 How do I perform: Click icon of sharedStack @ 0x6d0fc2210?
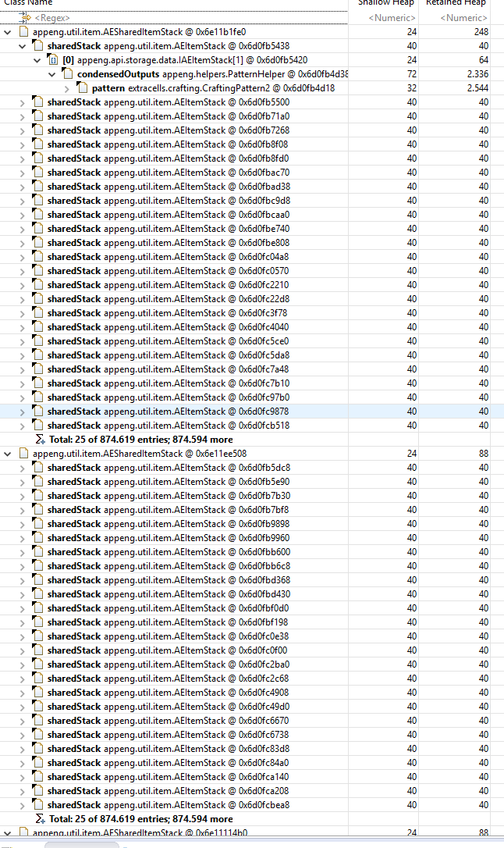click(x=37, y=284)
